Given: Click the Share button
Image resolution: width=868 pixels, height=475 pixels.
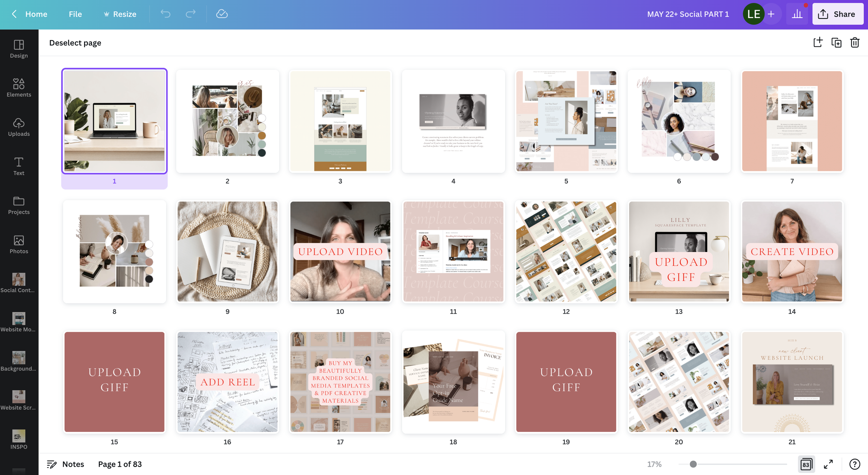Looking at the screenshot, I should [837, 14].
